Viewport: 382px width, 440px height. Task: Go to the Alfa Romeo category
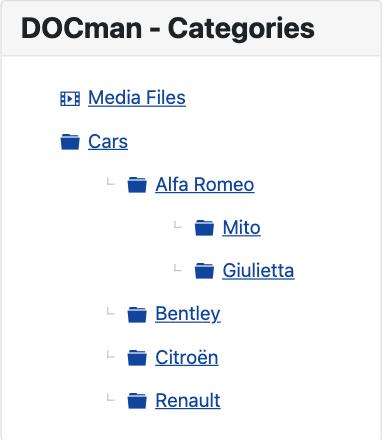(205, 184)
